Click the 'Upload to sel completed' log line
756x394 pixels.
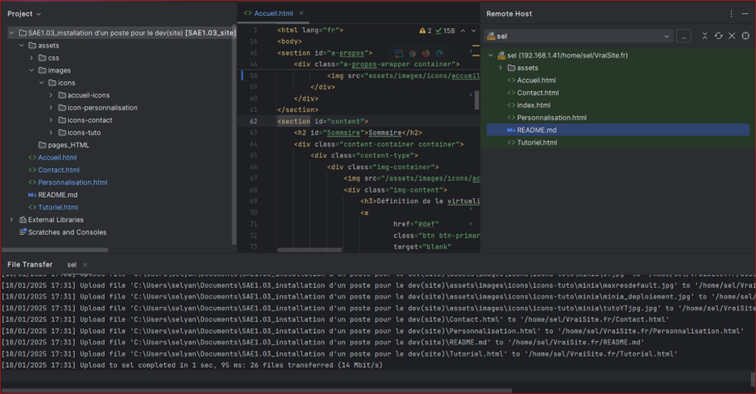192,366
